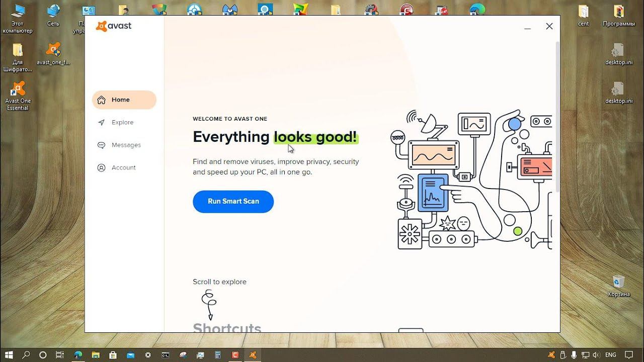Launch Microsoft Edge from the taskbar
This screenshot has height=362, width=644.
click(x=78, y=355)
